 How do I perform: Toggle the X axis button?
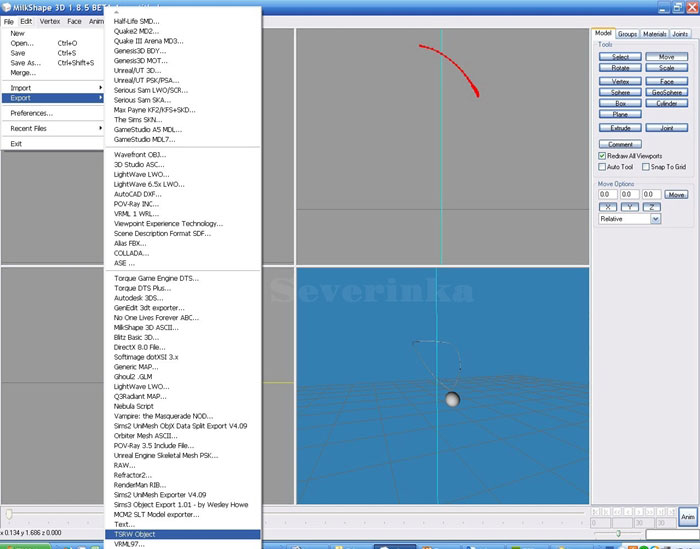coord(609,206)
